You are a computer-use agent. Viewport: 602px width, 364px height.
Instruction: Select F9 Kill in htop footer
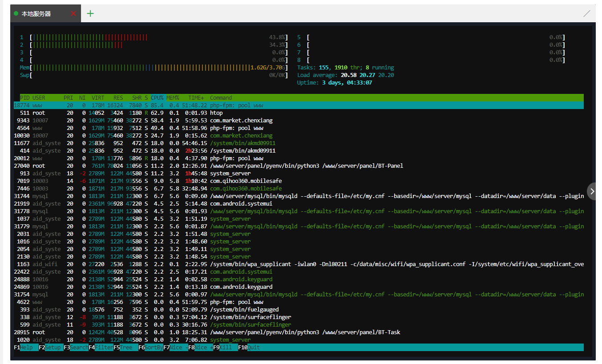(226, 347)
